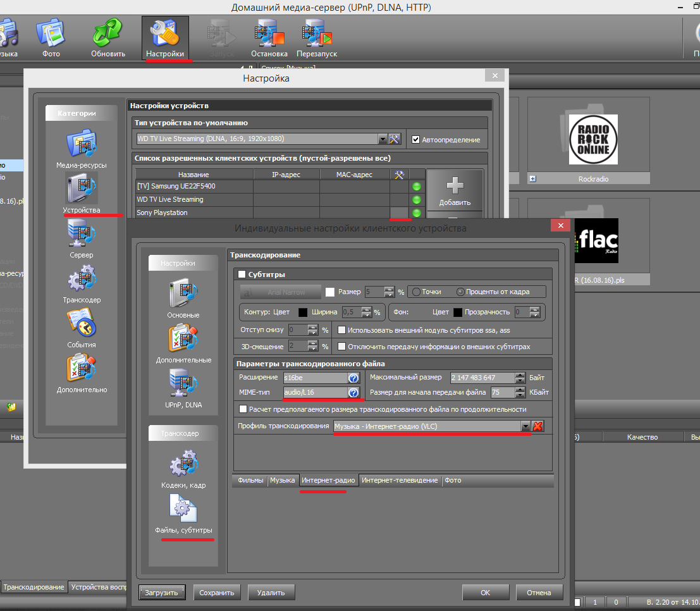The image size is (700, 611).
Task: Enable Расчет предполагаемого размера checkbox
Action: pyautogui.click(x=243, y=409)
